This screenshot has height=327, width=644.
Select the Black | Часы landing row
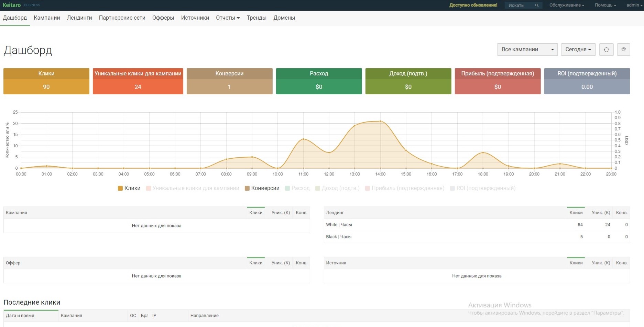coord(477,237)
